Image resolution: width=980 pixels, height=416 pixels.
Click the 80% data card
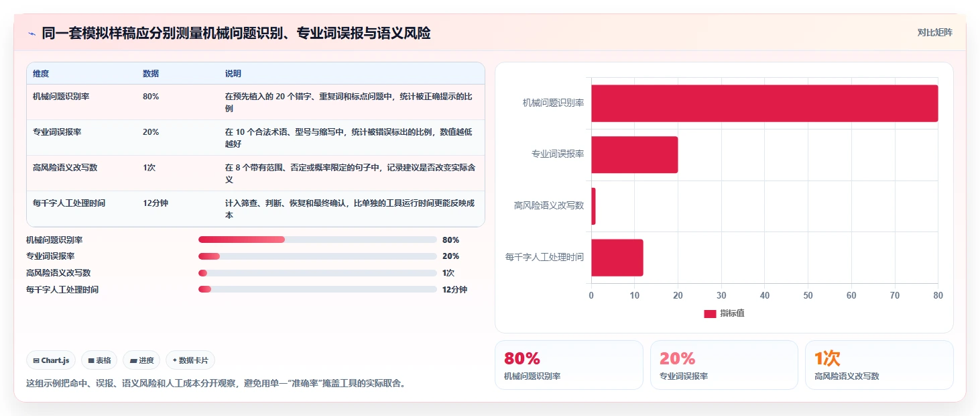pyautogui.click(x=568, y=365)
